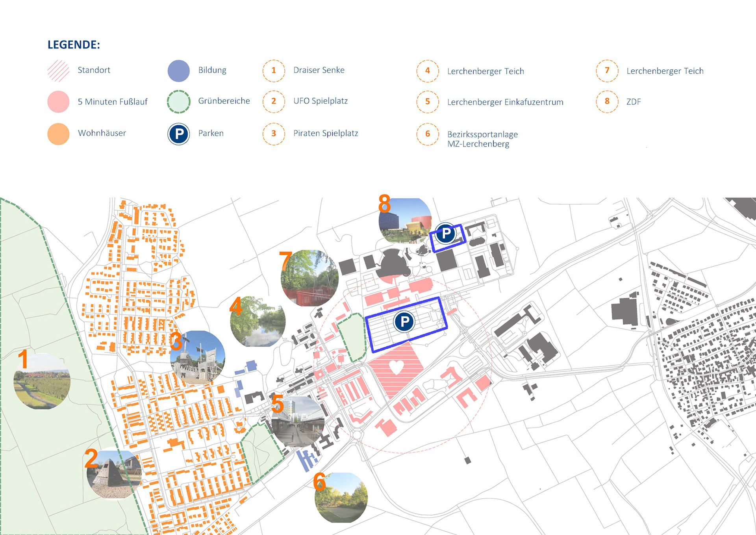Click the orange Wohnhäuser legend swatch
The width and height of the screenshot is (756, 535).
[58, 134]
